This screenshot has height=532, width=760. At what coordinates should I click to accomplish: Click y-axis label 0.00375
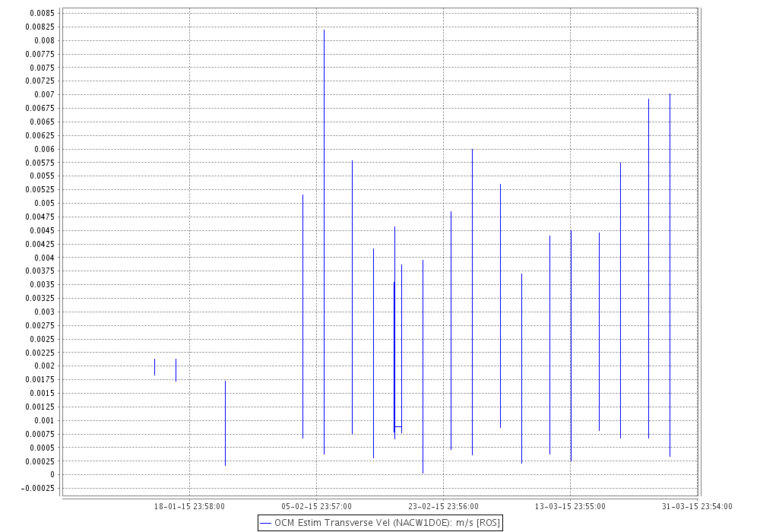coord(40,271)
